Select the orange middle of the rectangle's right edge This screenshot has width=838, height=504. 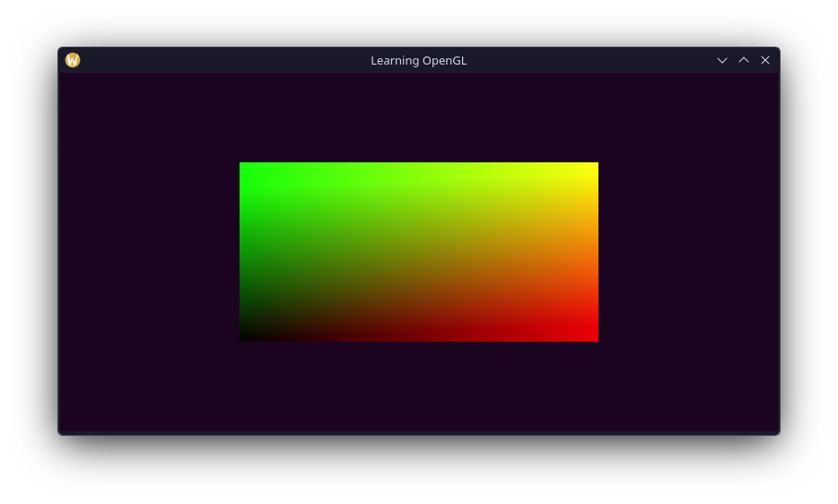pos(593,252)
